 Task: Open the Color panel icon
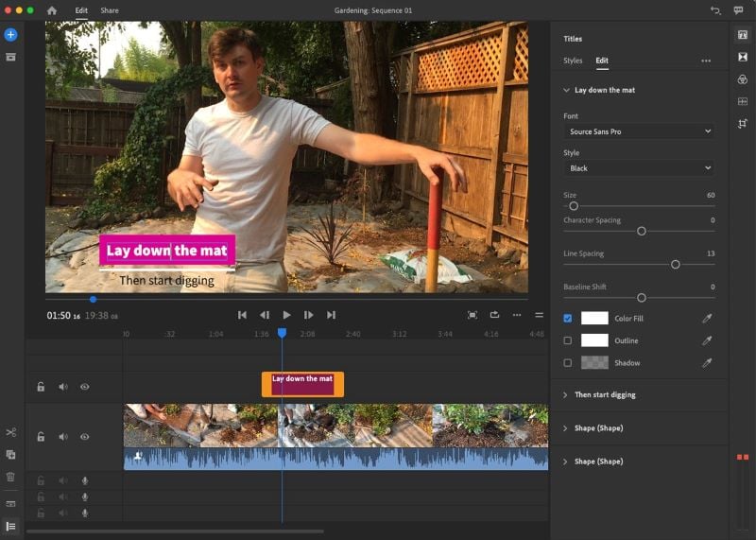[743, 79]
